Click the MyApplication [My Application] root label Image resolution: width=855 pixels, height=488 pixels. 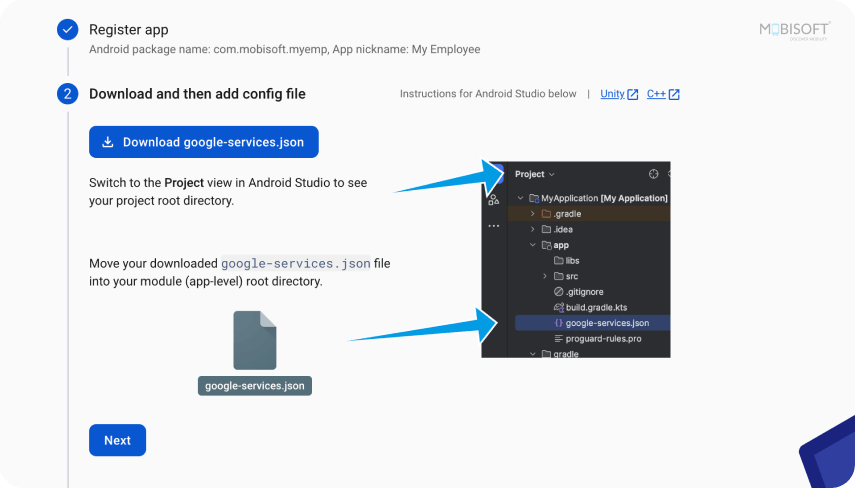coord(604,198)
